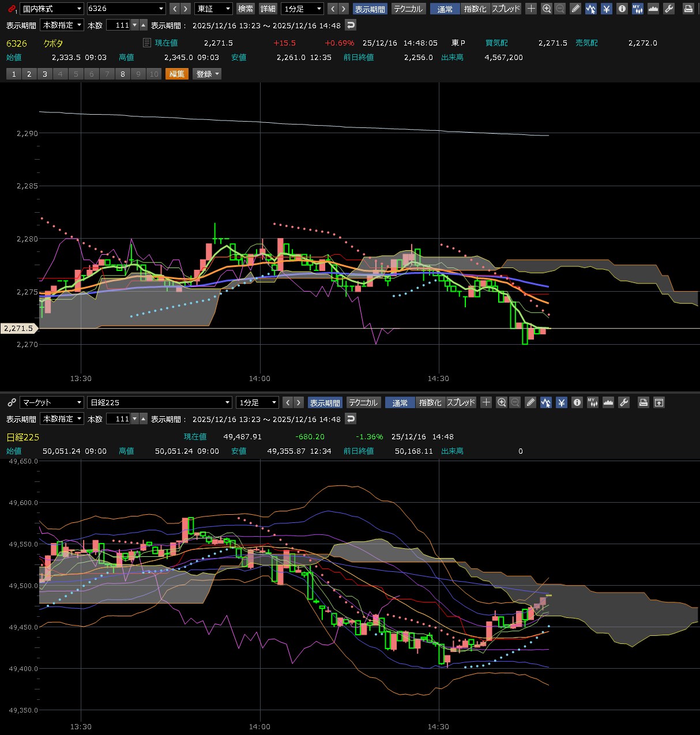Select preset tab 8 in the numbered row
This screenshot has width=700, height=735.
pyautogui.click(x=122, y=74)
